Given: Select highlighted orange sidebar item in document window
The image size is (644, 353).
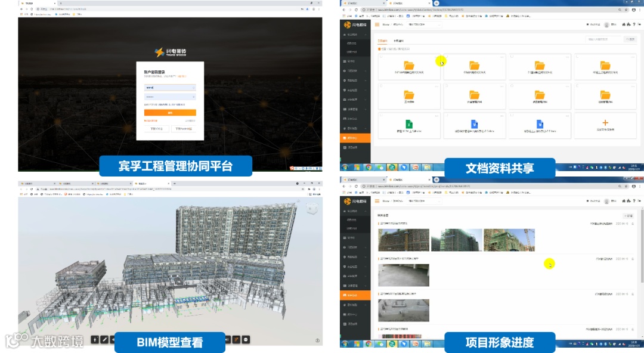Looking at the screenshot, I should [355, 138].
